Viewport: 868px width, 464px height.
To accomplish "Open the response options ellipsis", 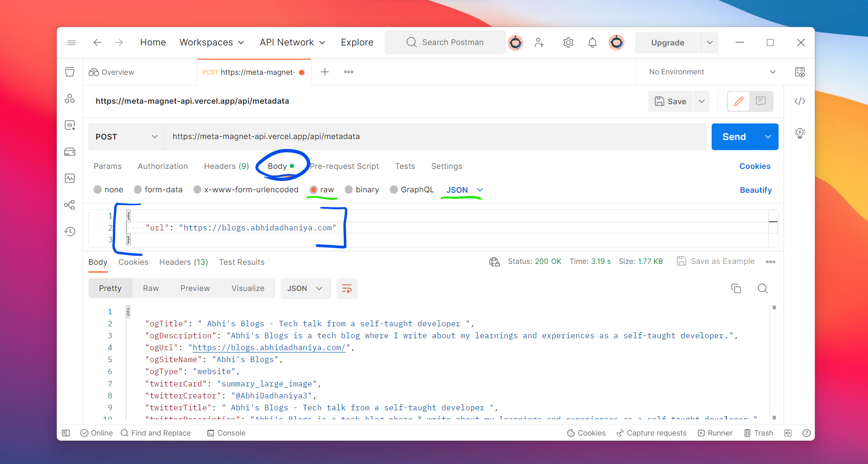I will click(770, 262).
